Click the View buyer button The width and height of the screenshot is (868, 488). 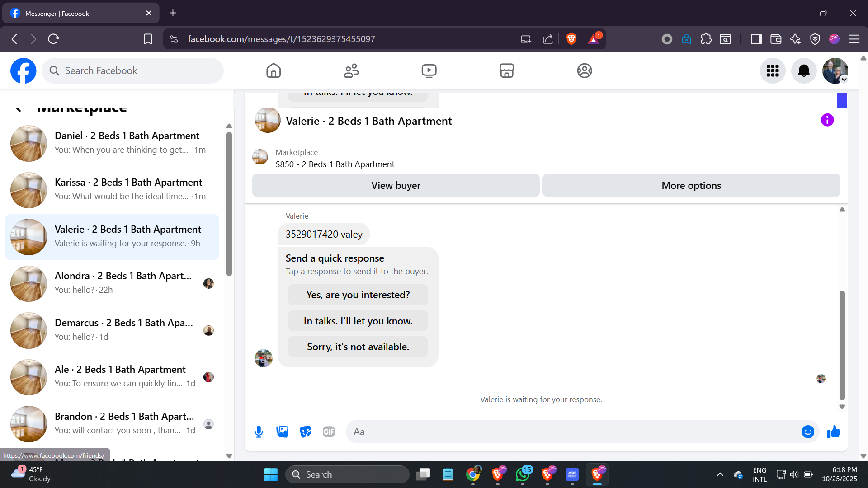pyautogui.click(x=396, y=186)
